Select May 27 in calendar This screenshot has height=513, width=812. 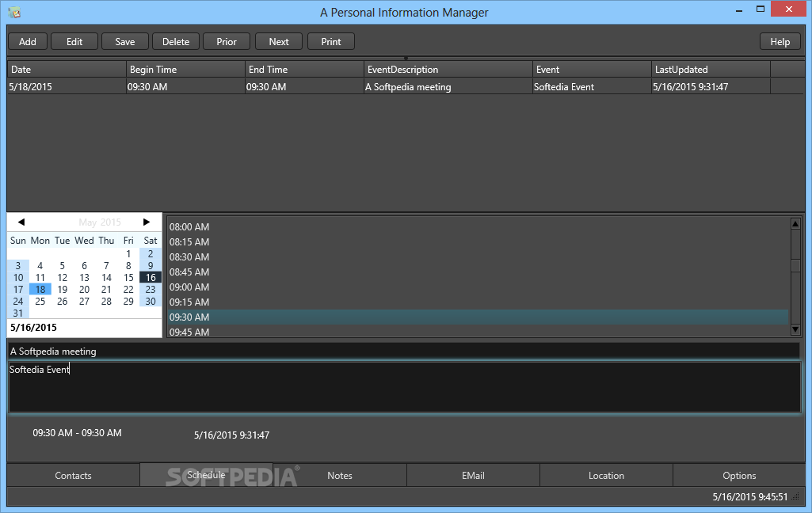(x=85, y=302)
